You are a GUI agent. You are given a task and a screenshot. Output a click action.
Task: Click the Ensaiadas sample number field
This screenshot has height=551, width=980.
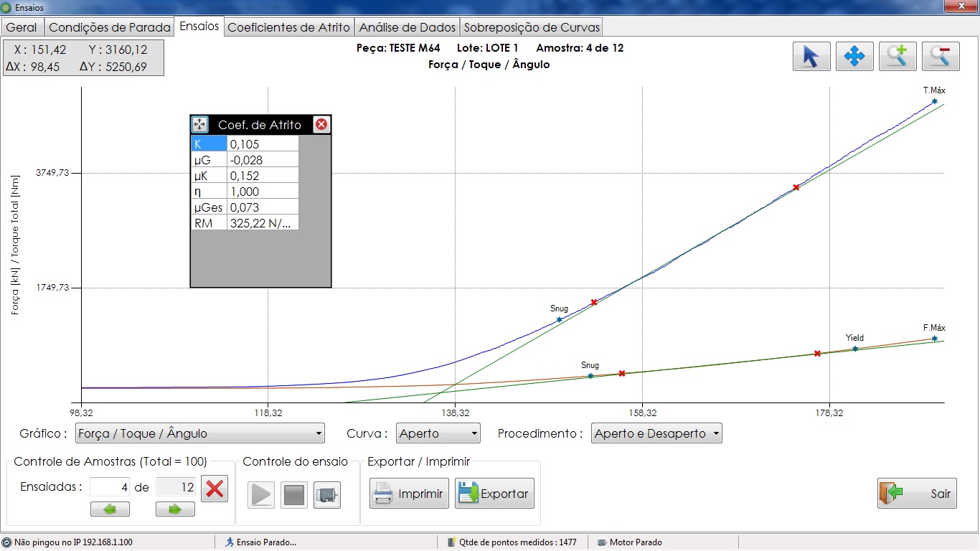pyautogui.click(x=110, y=487)
